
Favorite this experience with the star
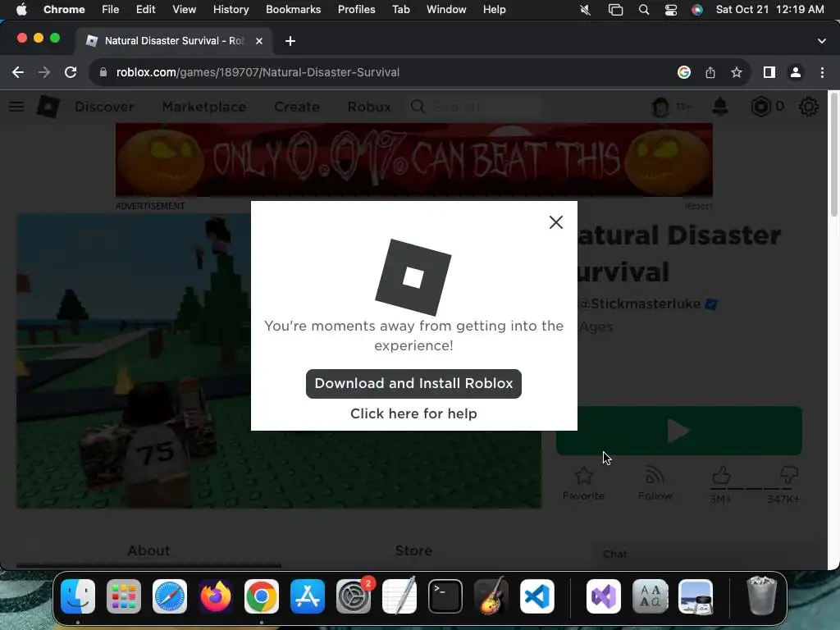583,476
